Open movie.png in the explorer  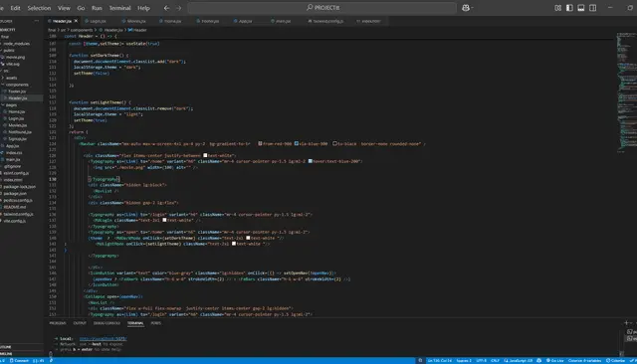click(x=16, y=58)
